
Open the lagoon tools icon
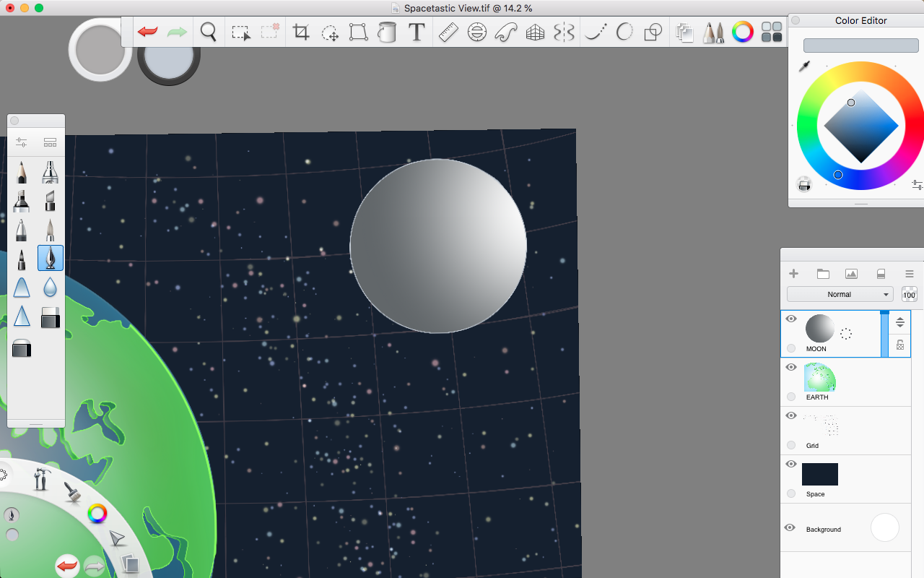click(x=41, y=479)
